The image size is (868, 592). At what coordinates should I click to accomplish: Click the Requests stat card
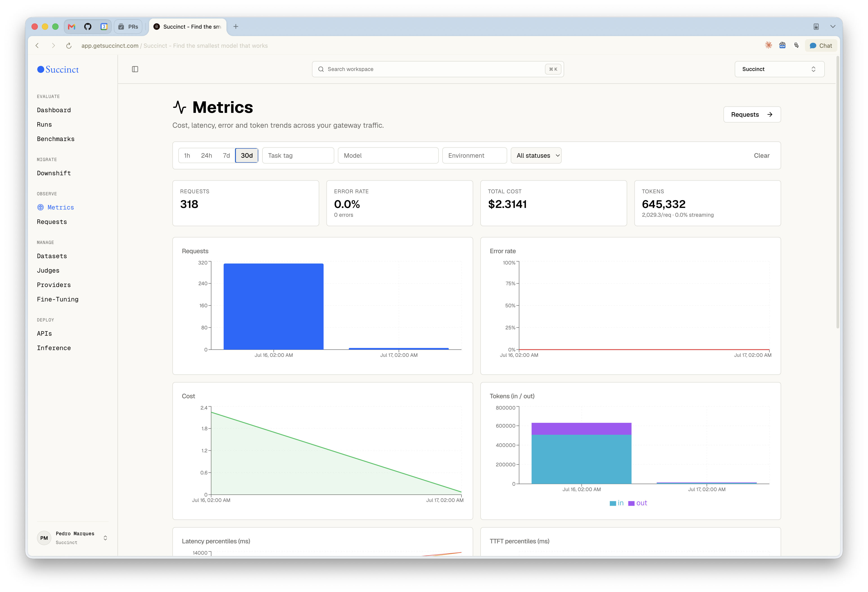pos(246,203)
